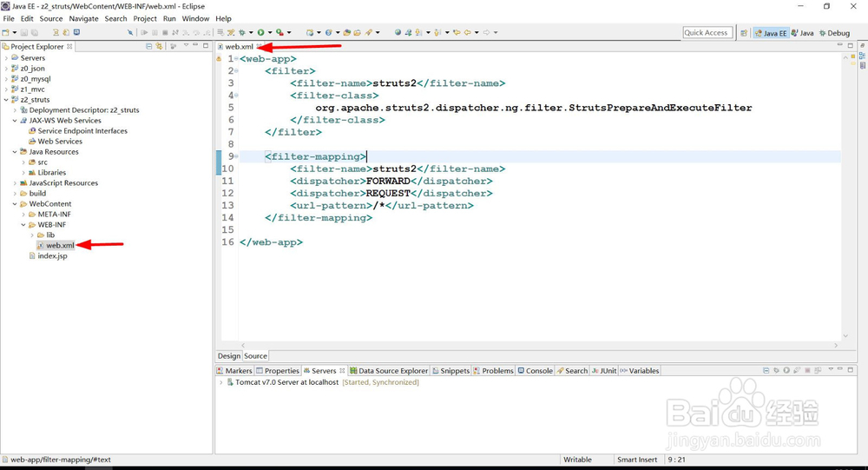
Task: Maximize the web.xml editor area
Action: (851, 45)
